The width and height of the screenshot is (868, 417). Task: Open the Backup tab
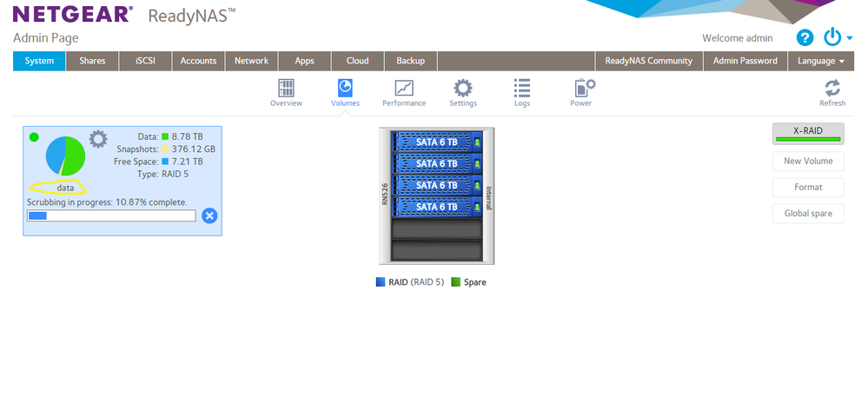pos(411,61)
